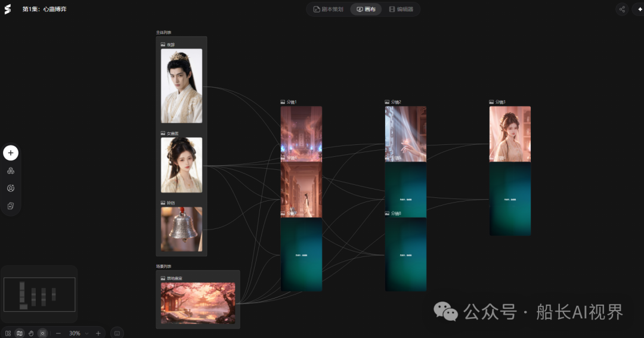Select the male character portrait thumbnail

point(181,86)
